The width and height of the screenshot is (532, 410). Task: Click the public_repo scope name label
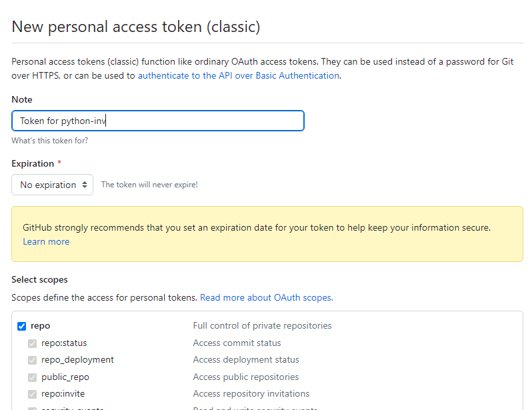click(65, 377)
